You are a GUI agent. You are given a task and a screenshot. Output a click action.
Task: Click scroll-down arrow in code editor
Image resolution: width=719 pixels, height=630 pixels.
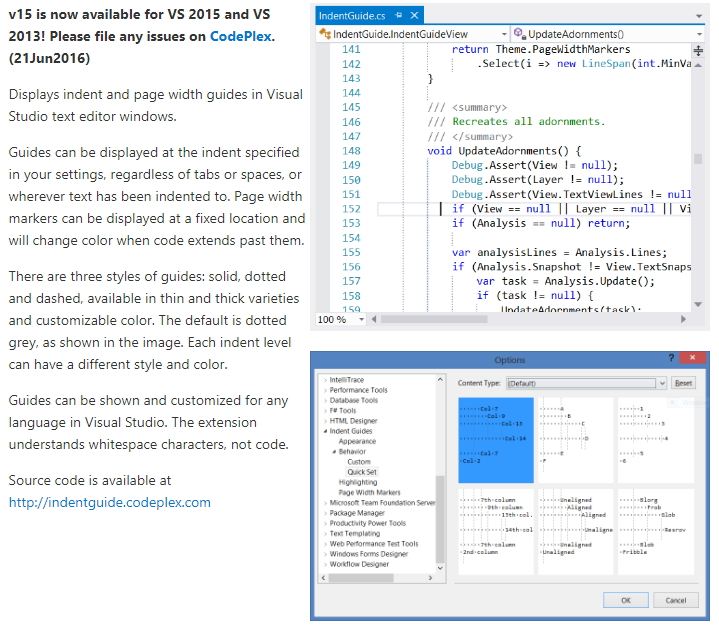[698, 303]
